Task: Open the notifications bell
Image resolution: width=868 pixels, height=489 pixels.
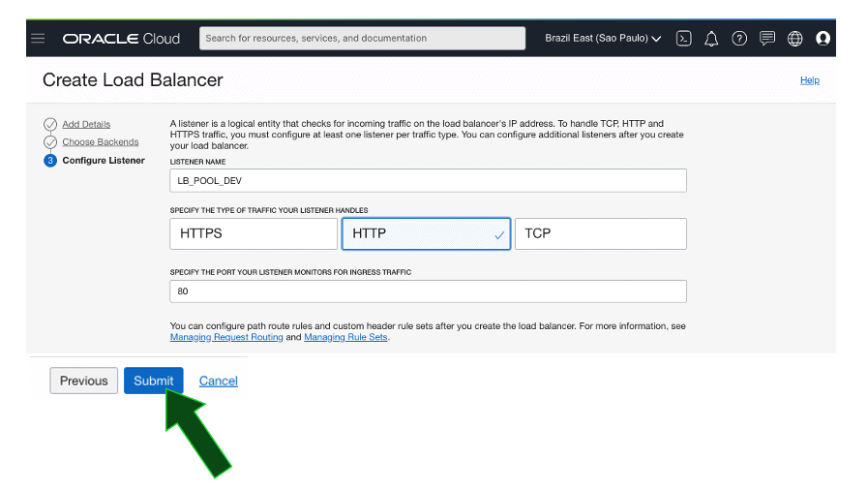Action: click(x=711, y=39)
